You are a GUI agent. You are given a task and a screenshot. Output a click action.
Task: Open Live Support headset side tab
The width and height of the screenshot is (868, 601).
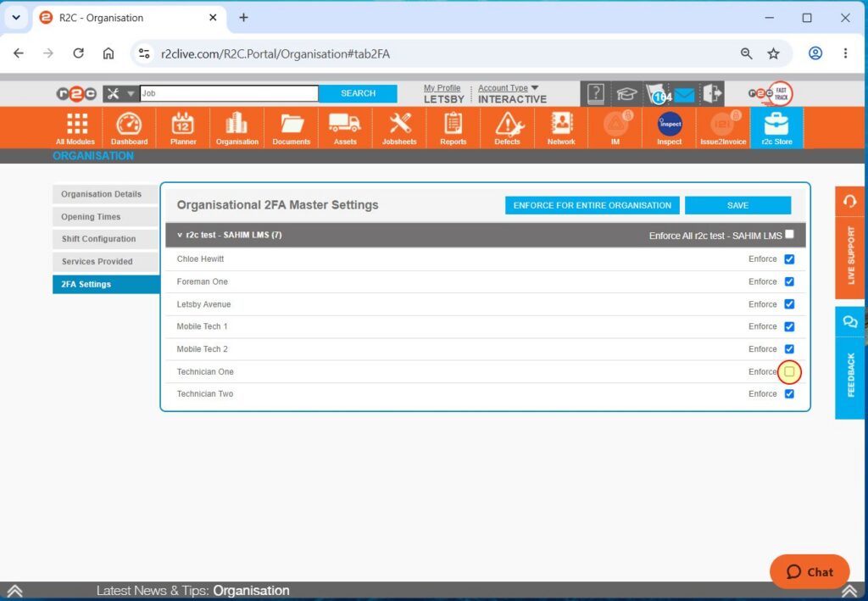pos(849,242)
